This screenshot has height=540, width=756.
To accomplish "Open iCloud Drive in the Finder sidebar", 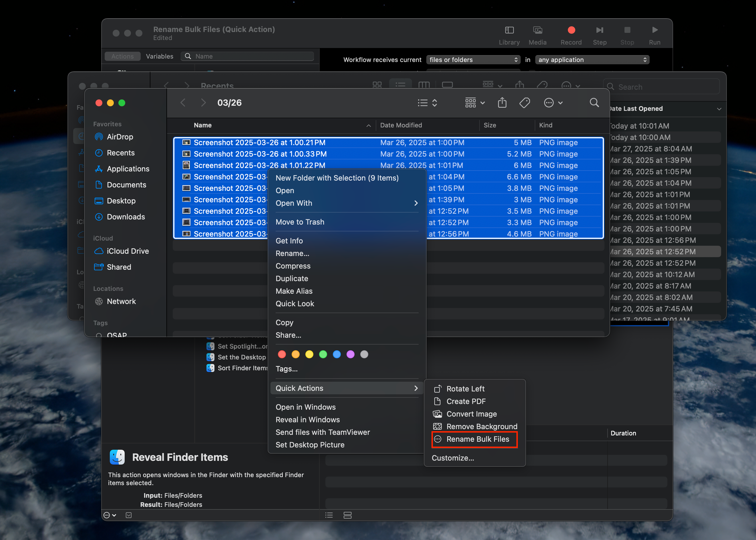I will click(122, 251).
